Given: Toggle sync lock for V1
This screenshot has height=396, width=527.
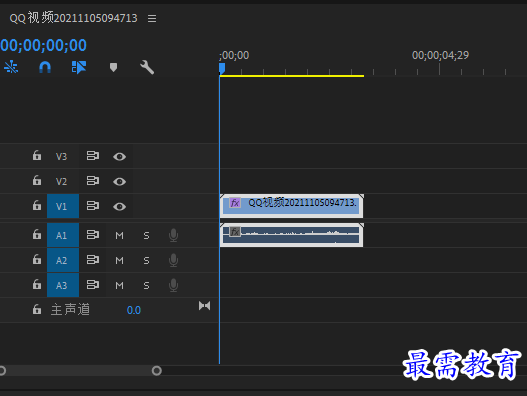Looking at the screenshot, I should (93, 205).
